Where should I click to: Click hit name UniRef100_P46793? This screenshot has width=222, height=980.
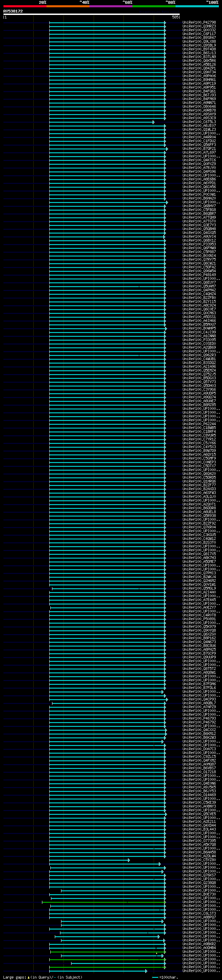(199, 719)
